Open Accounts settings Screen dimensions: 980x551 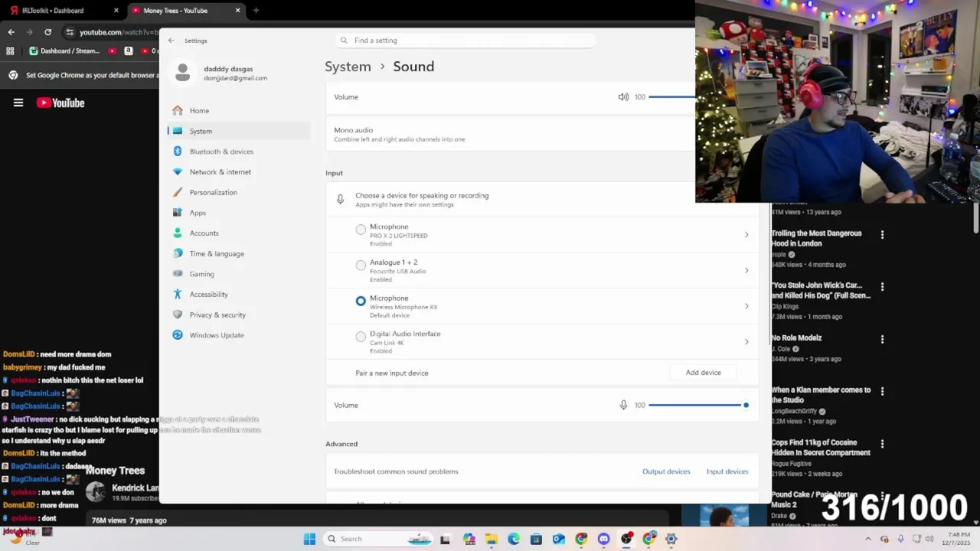[238, 233]
